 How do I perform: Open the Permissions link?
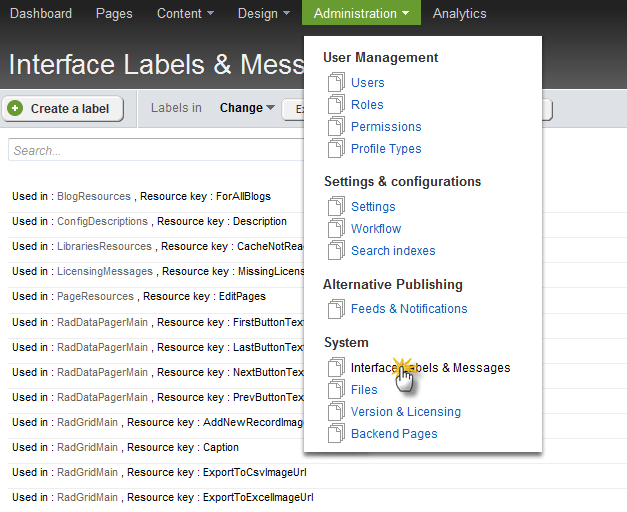pos(386,126)
